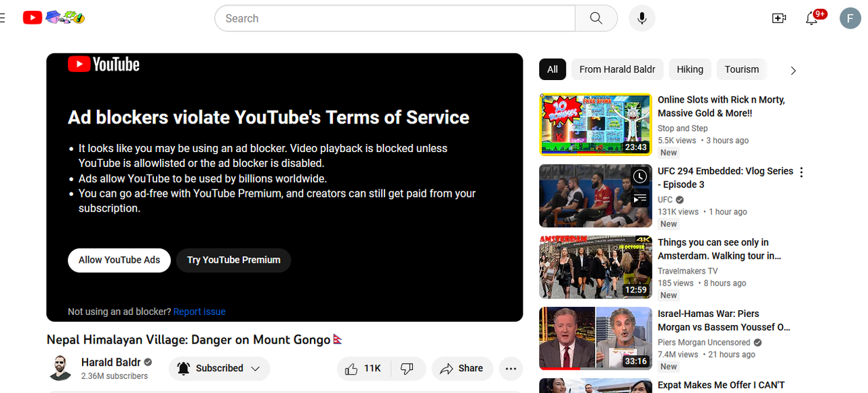
Task: Open the hamburger guide menu
Action: (2, 18)
